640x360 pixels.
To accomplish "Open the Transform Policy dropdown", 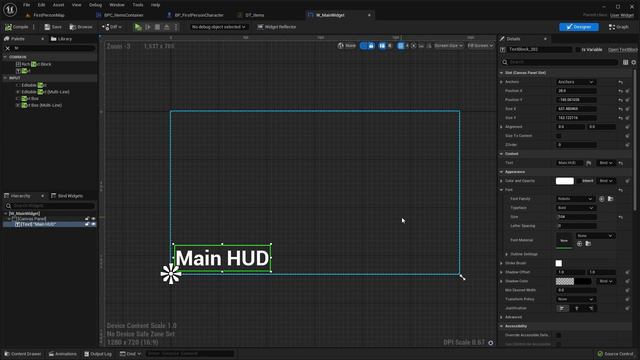I will [x=576, y=299].
